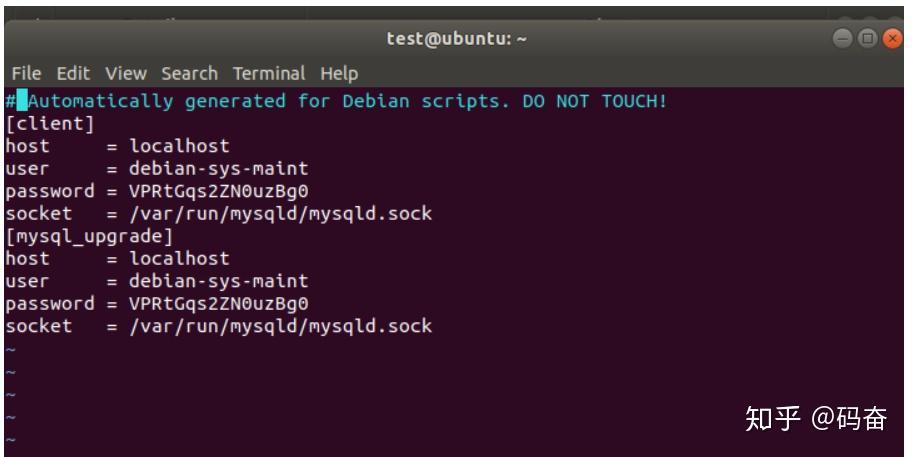Screen dimensions: 912x457
Task: Click the second localhost host value
Action: pos(179,259)
